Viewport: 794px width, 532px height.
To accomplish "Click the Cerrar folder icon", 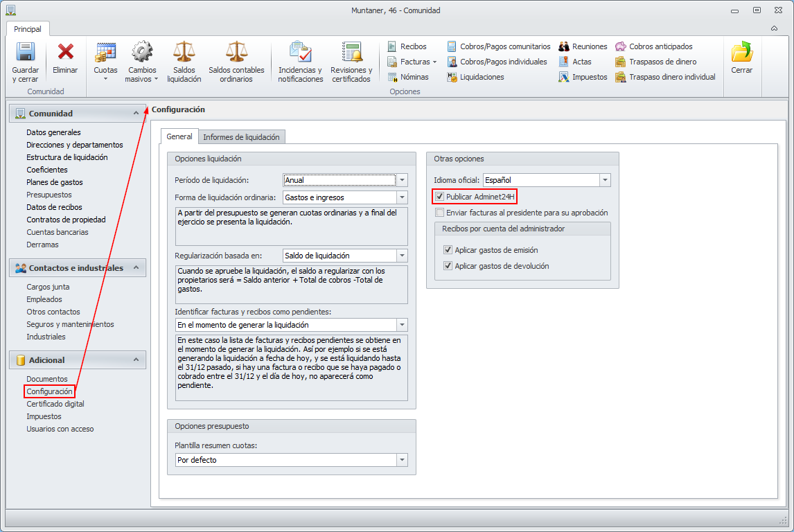I will (x=742, y=52).
